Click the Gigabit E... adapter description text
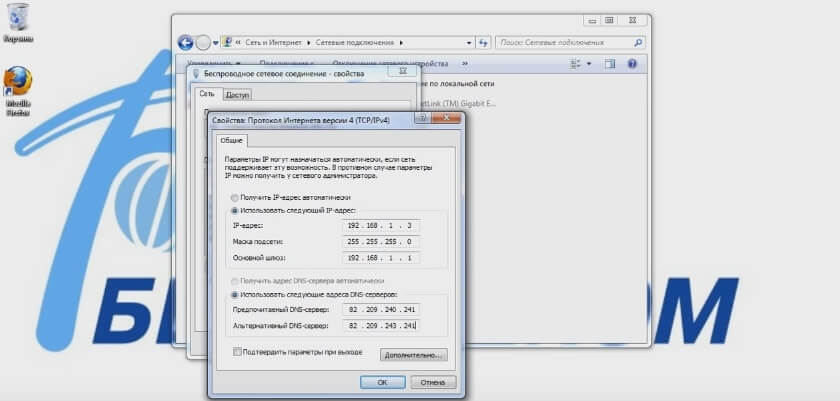 460,103
